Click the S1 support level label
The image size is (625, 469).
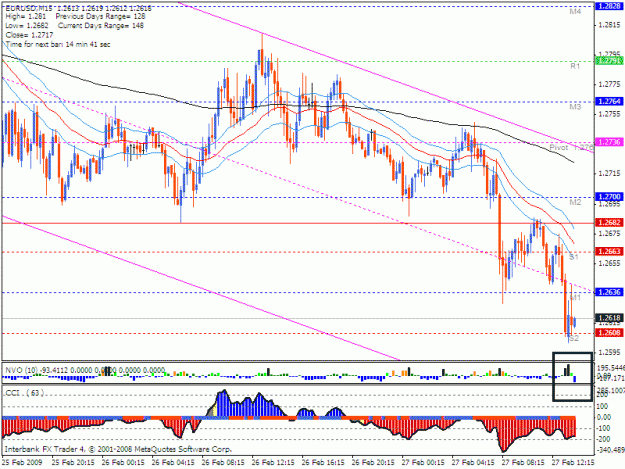coord(574,257)
